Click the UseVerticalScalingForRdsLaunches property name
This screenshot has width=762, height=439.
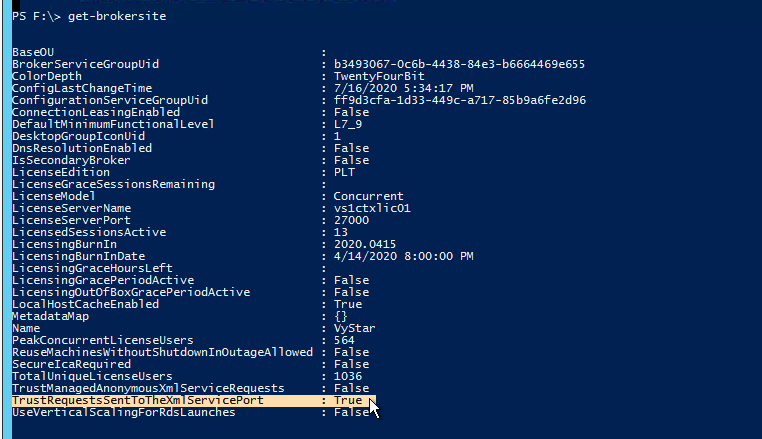click(x=124, y=412)
